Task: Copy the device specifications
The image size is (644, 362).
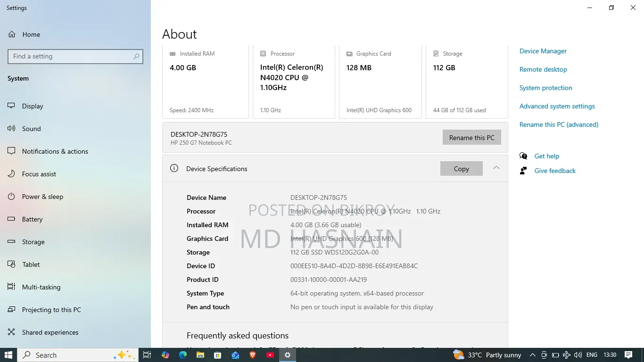Action: pos(461,169)
